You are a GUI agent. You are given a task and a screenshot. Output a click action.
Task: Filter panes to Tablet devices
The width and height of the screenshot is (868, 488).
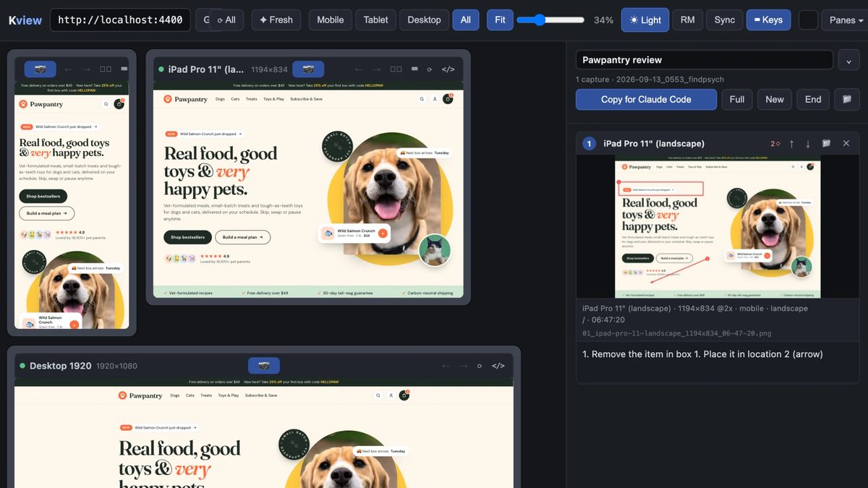(x=375, y=20)
